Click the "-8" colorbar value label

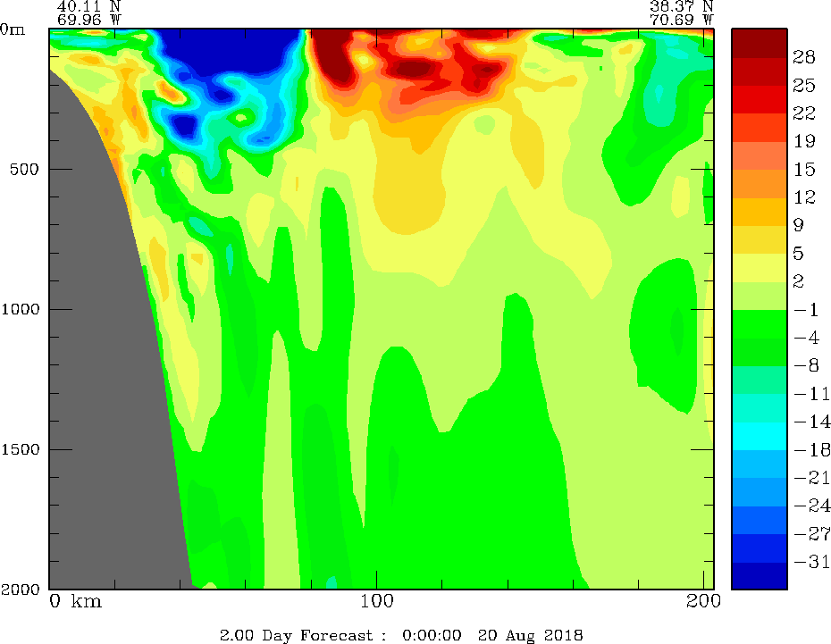pyautogui.click(x=807, y=365)
